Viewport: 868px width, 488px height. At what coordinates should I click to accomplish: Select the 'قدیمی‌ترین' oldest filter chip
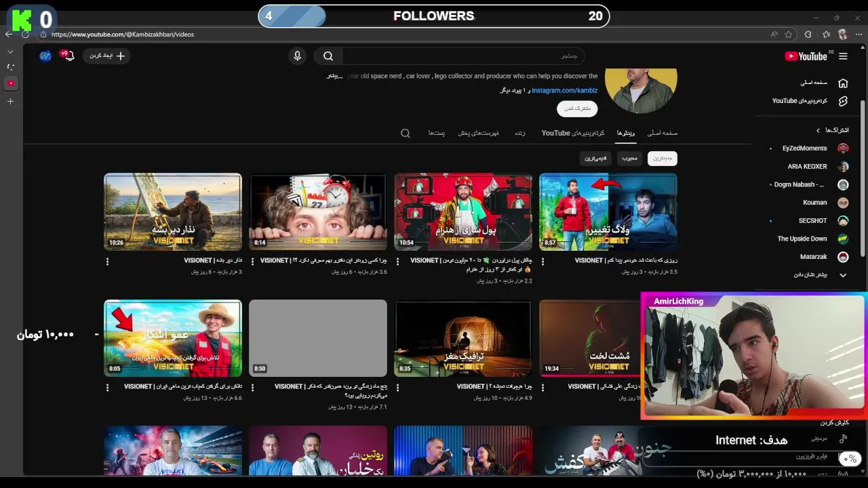595,159
